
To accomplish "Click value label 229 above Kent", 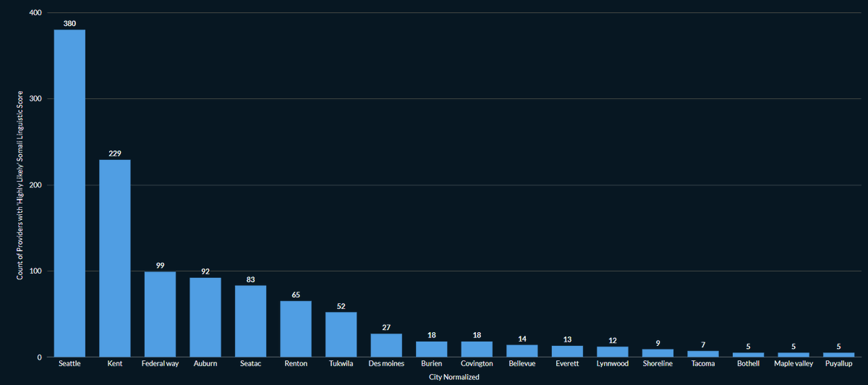I will [x=115, y=153].
